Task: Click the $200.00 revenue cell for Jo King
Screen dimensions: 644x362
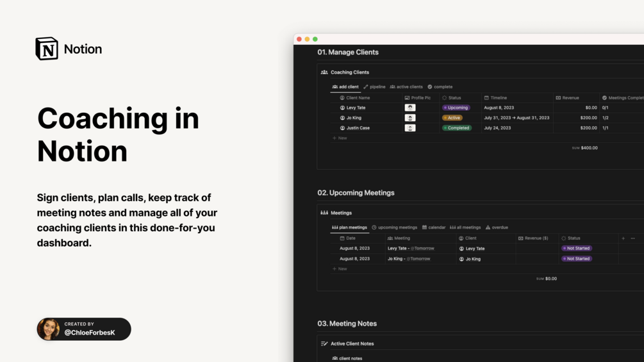Action: (x=588, y=118)
